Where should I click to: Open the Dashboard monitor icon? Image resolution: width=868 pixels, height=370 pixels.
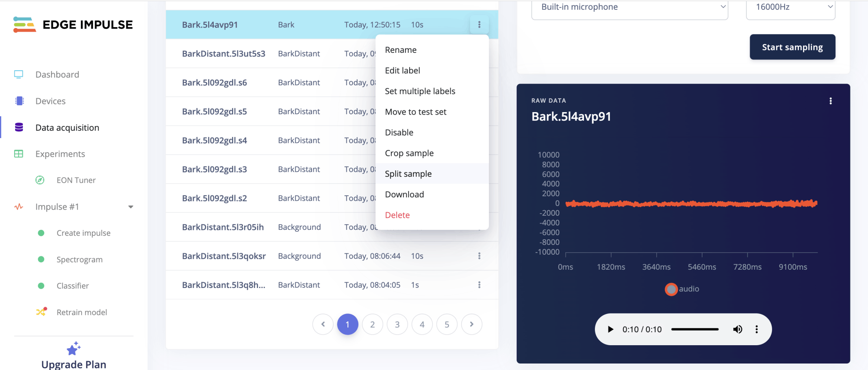coord(19,74)
